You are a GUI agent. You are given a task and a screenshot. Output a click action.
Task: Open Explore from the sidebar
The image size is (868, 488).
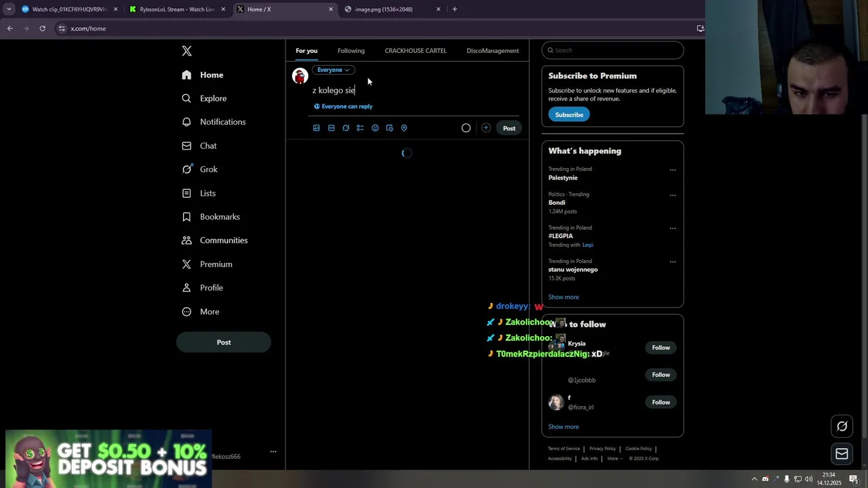tap(205, 98)
